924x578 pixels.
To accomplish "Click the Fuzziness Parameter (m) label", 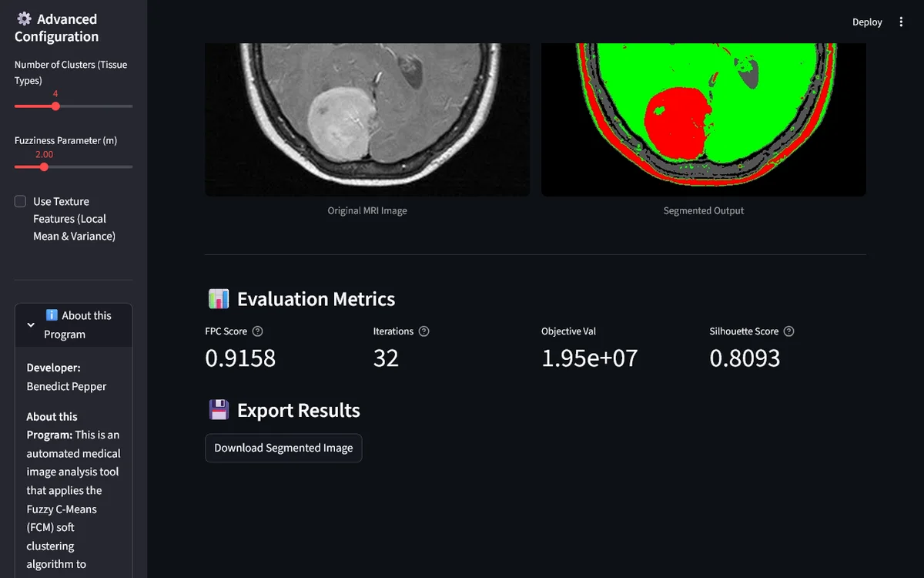I will 65,140.
